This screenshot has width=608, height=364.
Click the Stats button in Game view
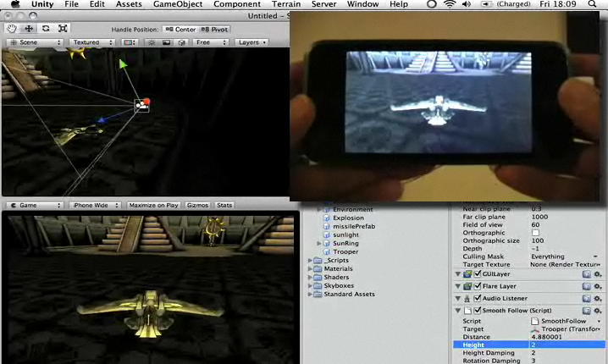224,205
